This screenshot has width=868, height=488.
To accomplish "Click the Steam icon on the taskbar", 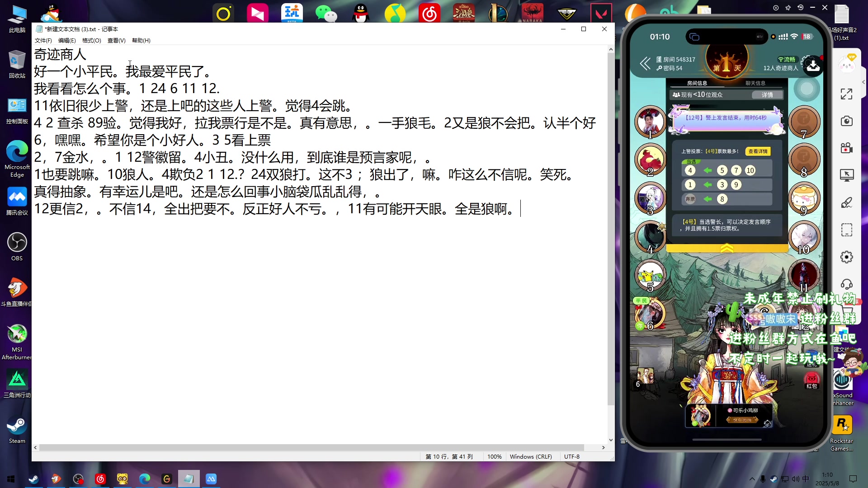I will [33, 479].
